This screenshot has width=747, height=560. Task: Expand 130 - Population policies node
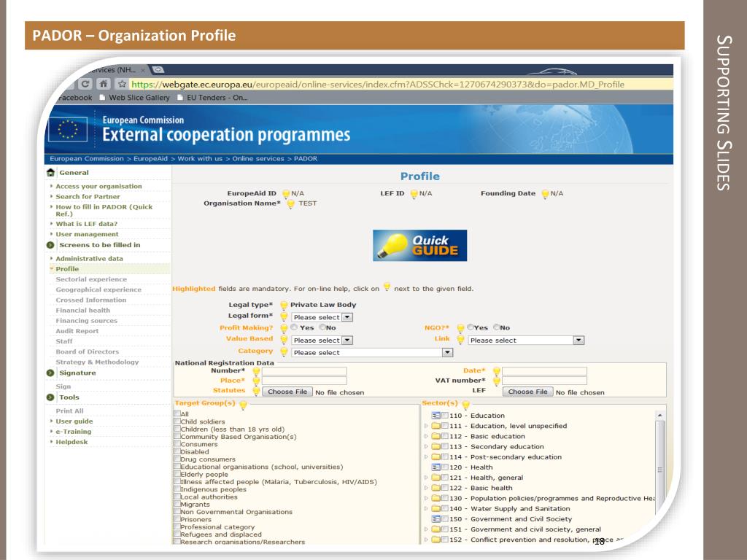pyautogui.click(x=426, y=499)
